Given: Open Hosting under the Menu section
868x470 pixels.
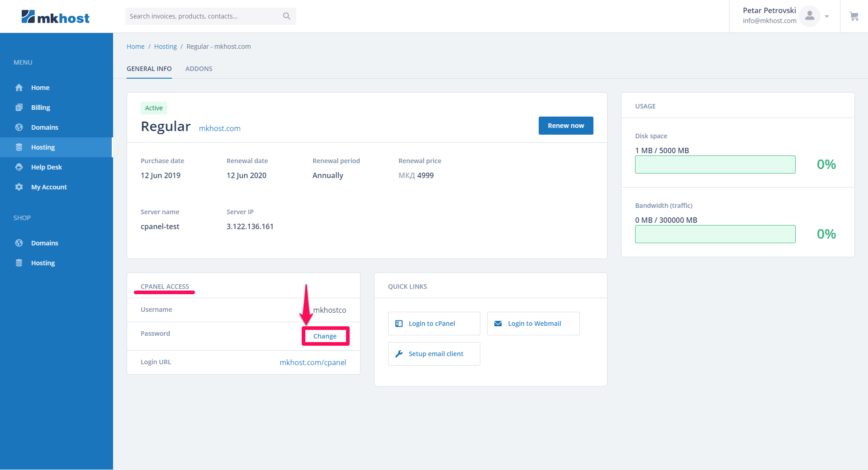Looking at the screenshot, I should (43, 147).
